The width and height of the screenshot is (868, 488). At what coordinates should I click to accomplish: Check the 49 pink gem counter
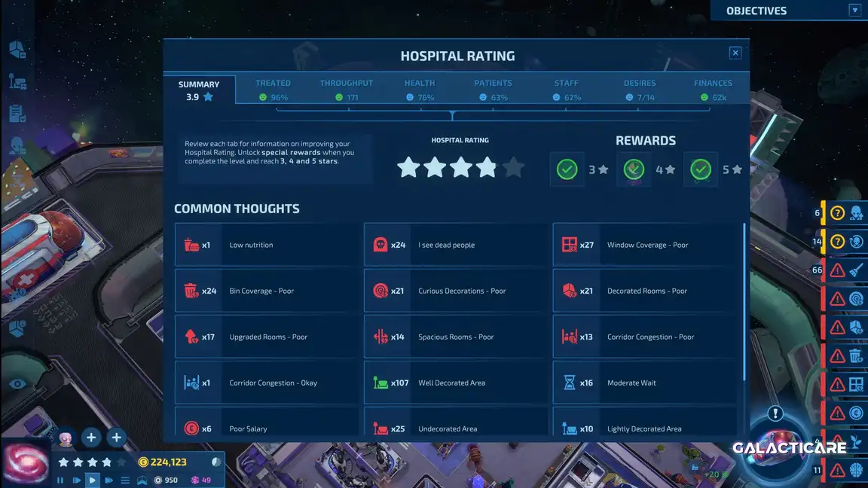pos(201,480)
